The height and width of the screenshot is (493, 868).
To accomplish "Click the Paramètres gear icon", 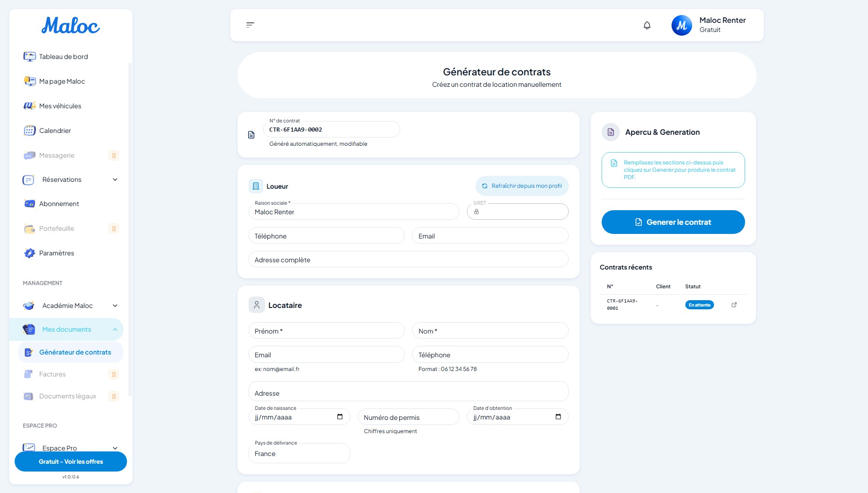I will point(30,253).
